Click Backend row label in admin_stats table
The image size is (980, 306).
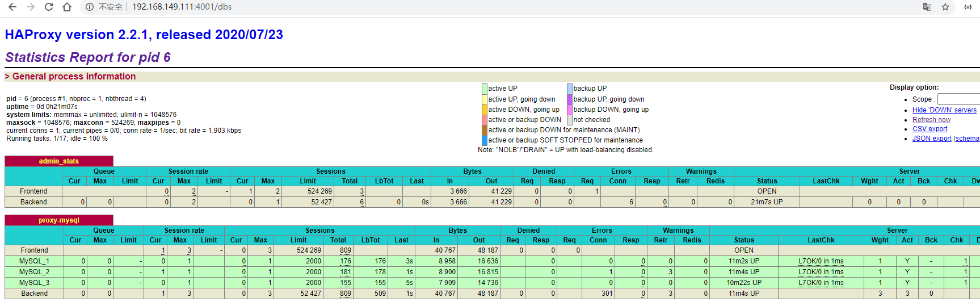click(x=34, y=202)
